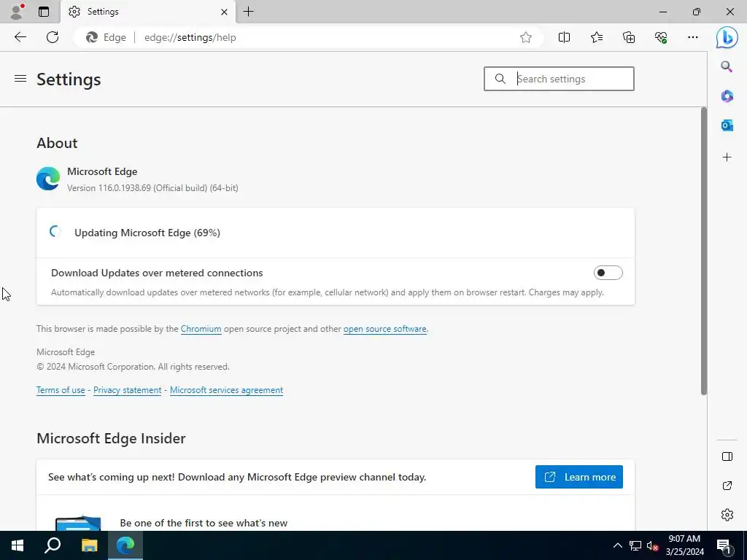Open a new tab with plus button
This screenshot has width=747, height=560.
248,12
